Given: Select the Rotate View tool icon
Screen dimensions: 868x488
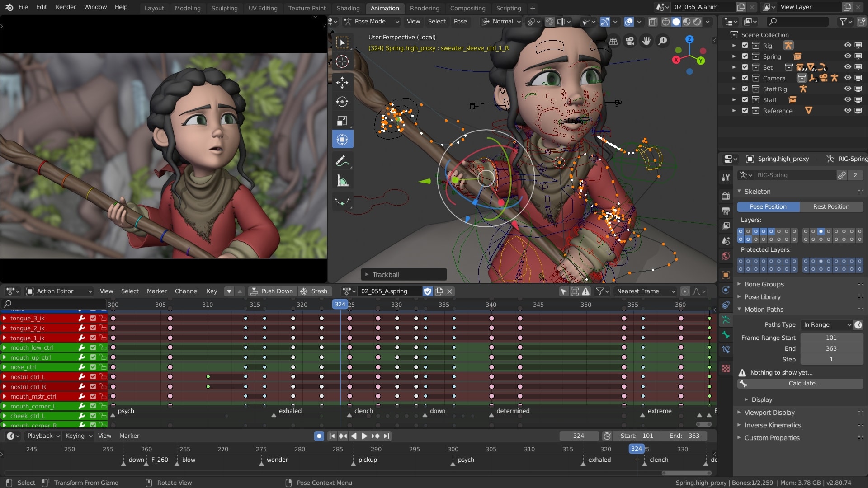Looking at the screenshot, I should [x=147, y=483].
